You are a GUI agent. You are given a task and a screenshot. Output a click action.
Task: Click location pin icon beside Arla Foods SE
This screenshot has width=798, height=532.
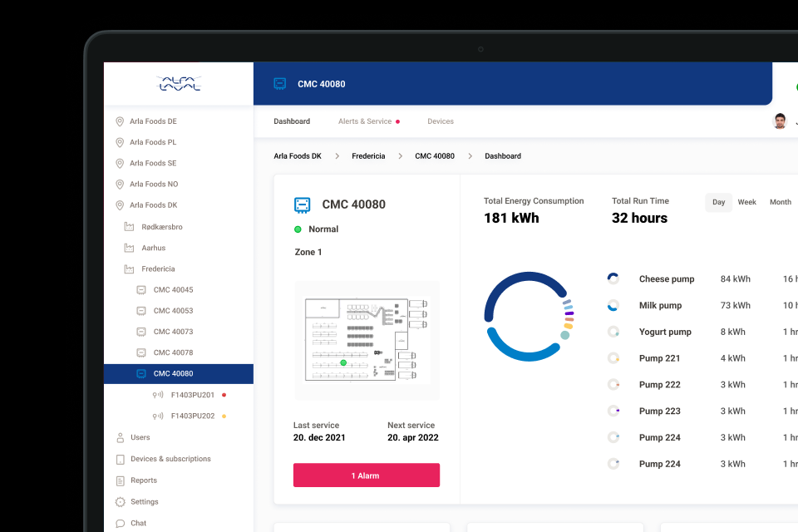pos(120,164)
